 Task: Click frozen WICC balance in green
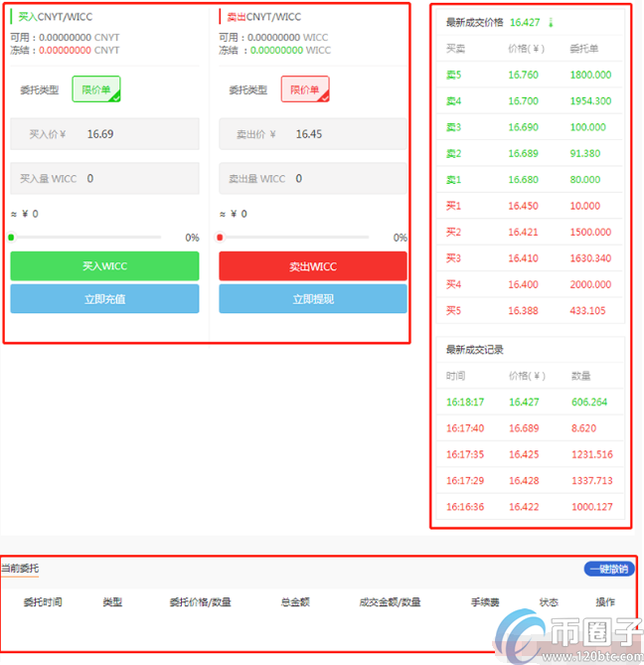276,50
